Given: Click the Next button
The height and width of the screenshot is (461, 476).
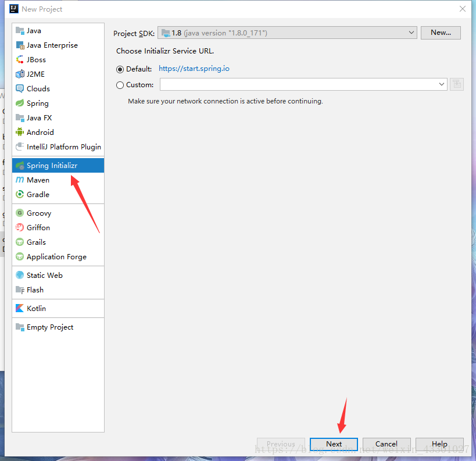Looking at the screenshot, I should coord(334,444).
